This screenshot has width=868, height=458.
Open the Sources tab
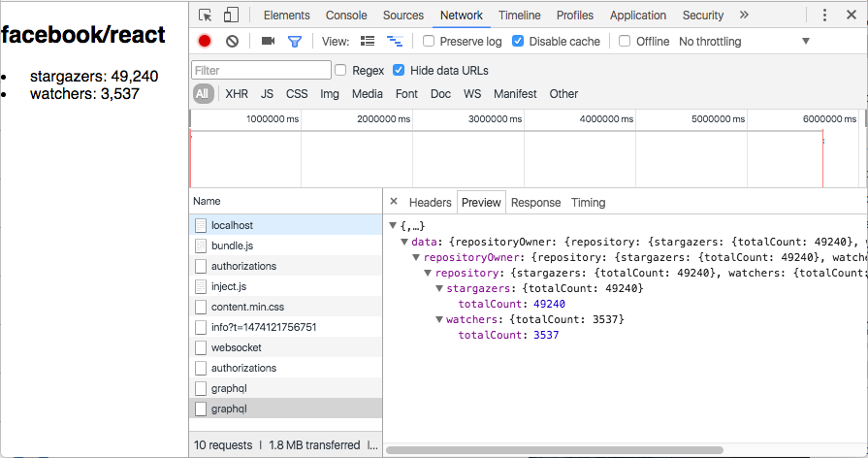pos(403,16)
